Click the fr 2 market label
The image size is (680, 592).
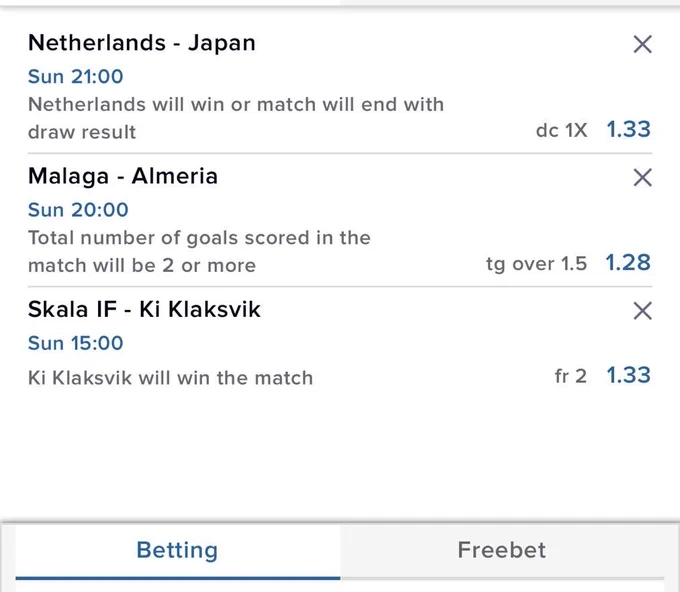(571, 376)
